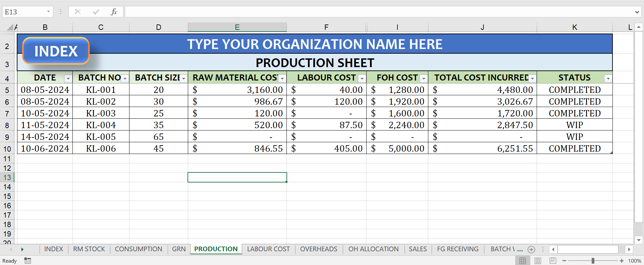The image size is (644, 265).
Task: Switch to Page Break Preview icon
Action: pyautogui.click(x=553, y=261)
